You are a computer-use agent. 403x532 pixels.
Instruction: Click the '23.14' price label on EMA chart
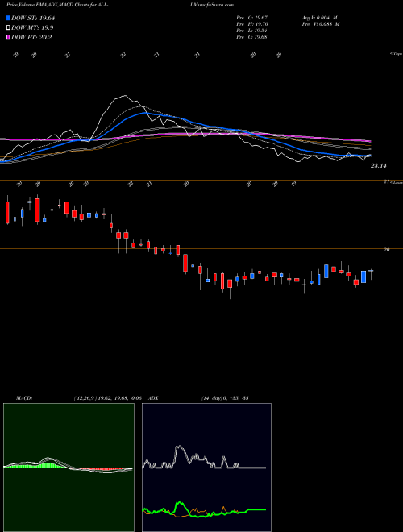click(x=379, y=166)
